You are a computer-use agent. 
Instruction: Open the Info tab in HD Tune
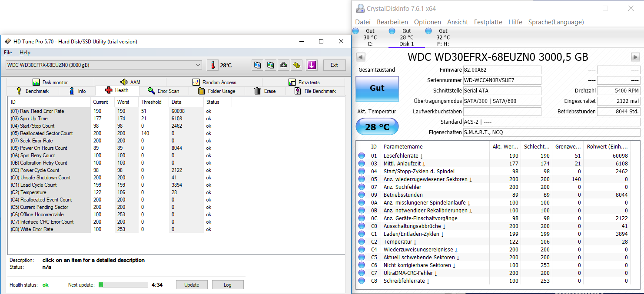78,91
